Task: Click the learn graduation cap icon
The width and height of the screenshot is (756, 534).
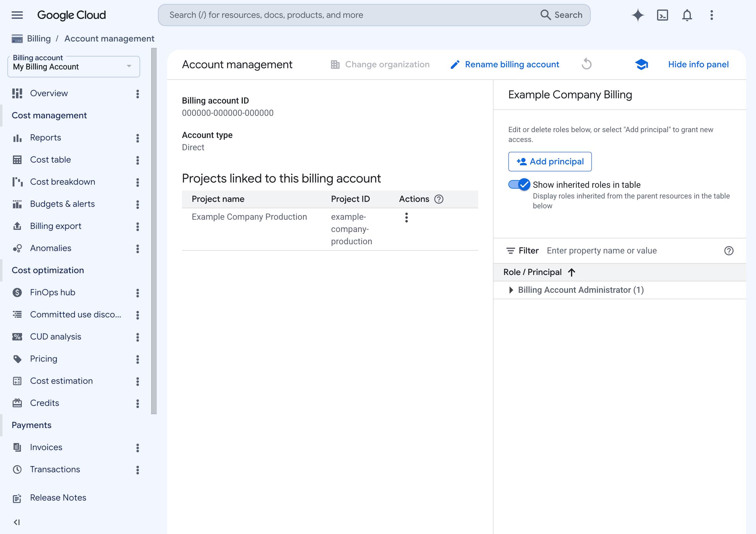Action: point(641,65)
